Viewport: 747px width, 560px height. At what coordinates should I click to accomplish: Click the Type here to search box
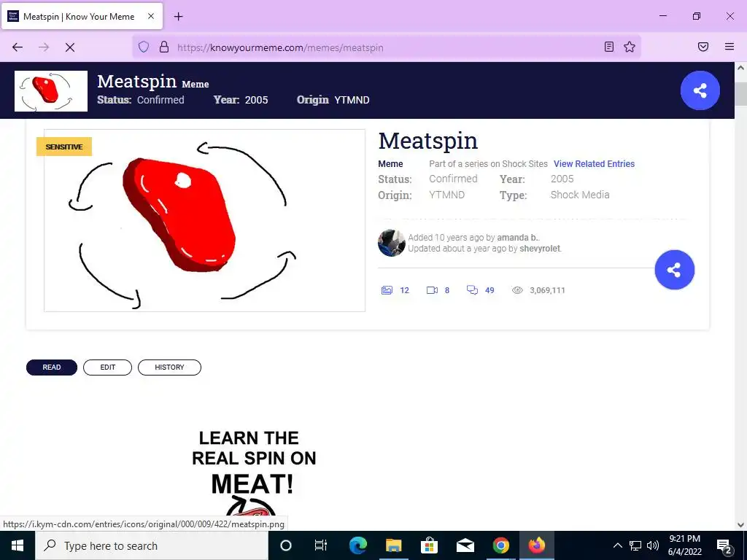click(x=152, y=545)
